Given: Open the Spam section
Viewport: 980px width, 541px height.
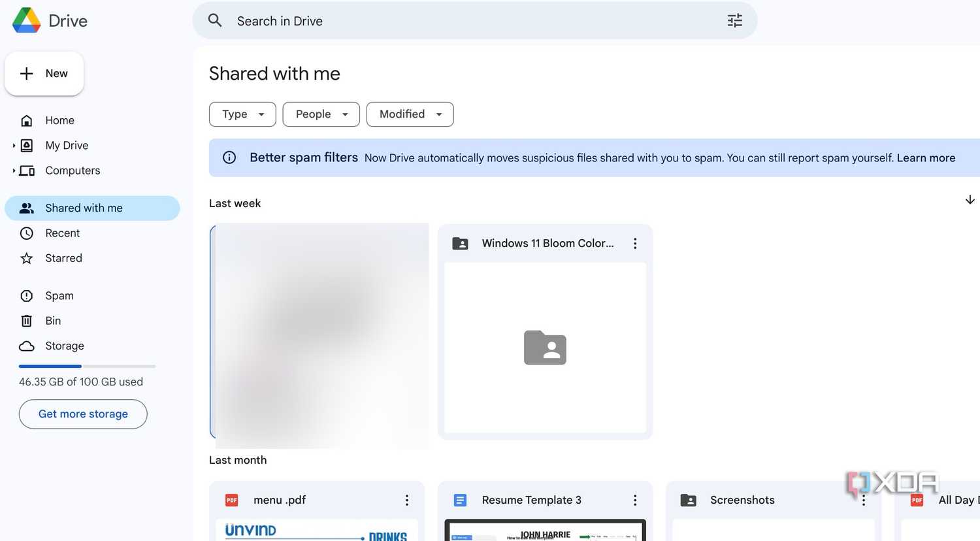Looking at the screenshot, I should (59, 296).
